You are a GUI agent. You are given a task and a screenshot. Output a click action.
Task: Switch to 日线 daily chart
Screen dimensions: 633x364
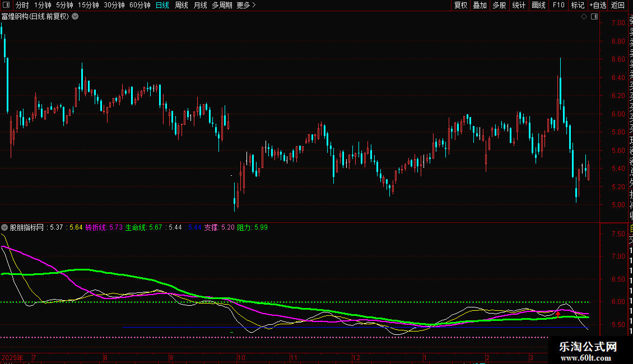point(162,5)
